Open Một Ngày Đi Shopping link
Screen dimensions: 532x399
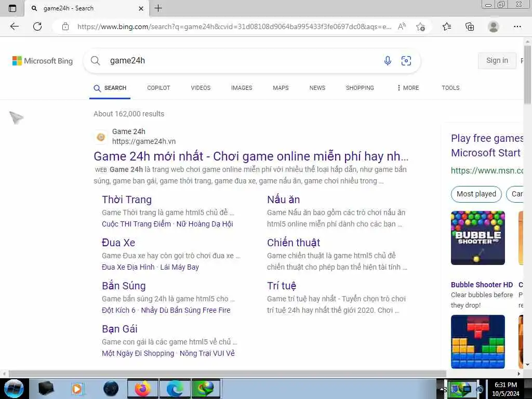138,353
